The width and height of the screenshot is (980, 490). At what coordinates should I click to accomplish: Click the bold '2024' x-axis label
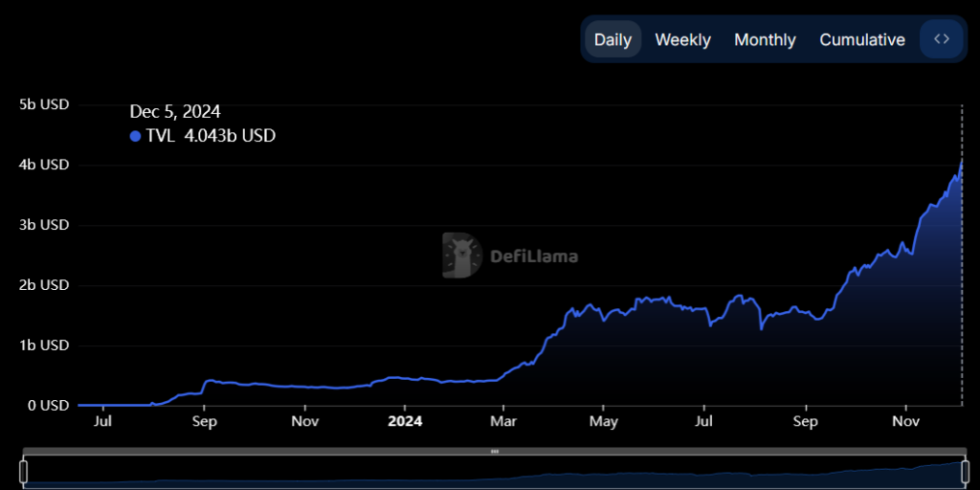405,421
